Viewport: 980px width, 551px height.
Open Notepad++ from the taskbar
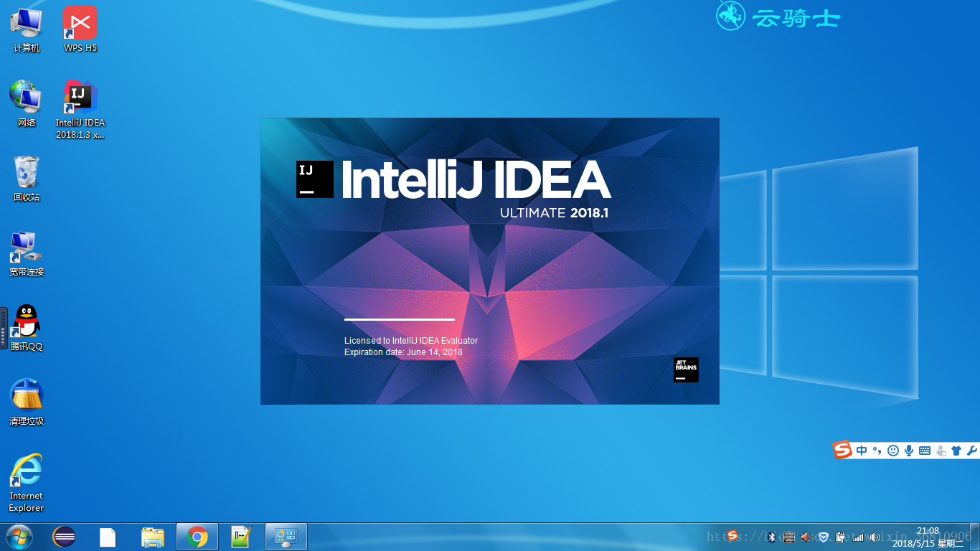pyautogui.click(x=242, y=537)
